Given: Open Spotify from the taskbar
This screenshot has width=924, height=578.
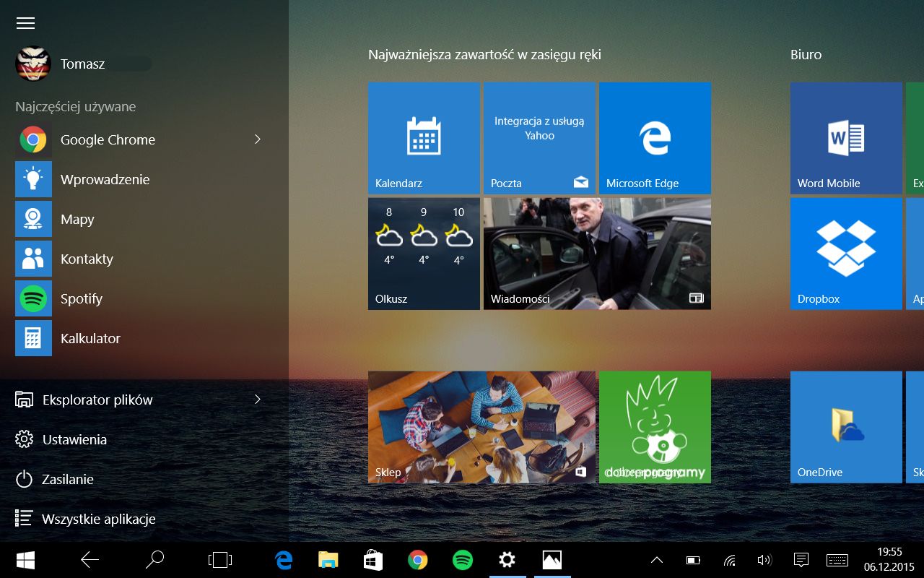Looking at the screenshot, I should 463,560.
